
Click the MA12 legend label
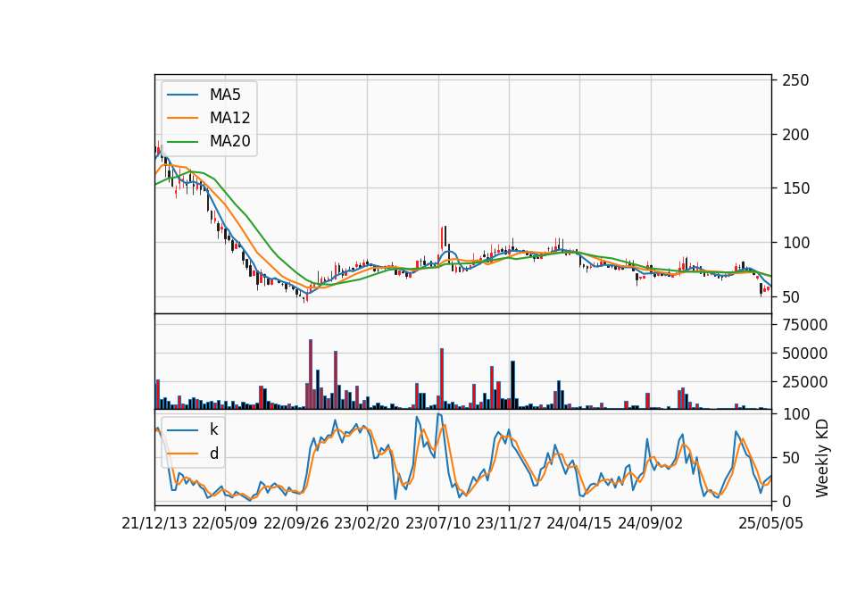[x=229, y=118]
